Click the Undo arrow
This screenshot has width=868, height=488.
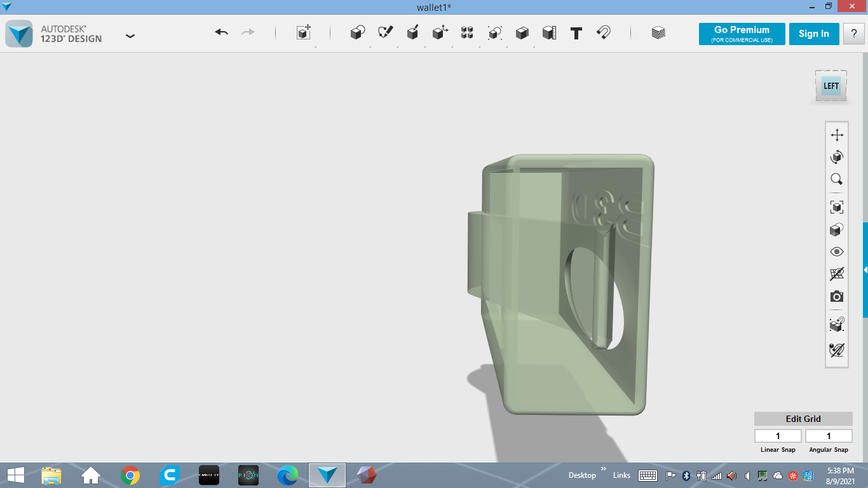point(221,32)
